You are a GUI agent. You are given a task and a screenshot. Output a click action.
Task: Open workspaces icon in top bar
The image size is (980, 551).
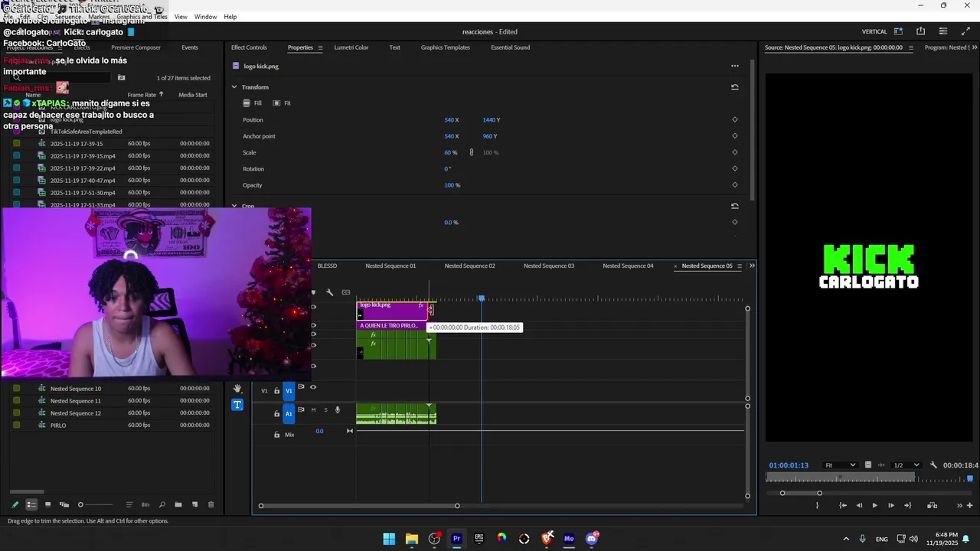tap(898, 31)
